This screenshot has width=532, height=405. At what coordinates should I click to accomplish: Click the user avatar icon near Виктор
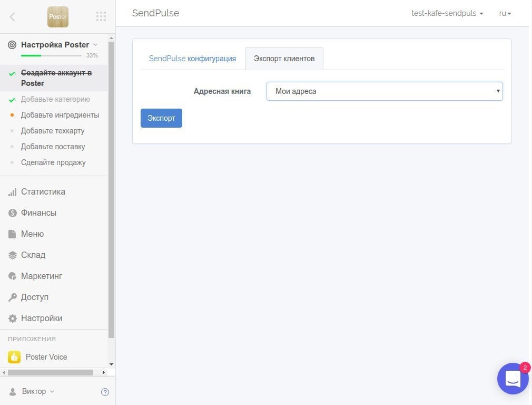[13, 392]
